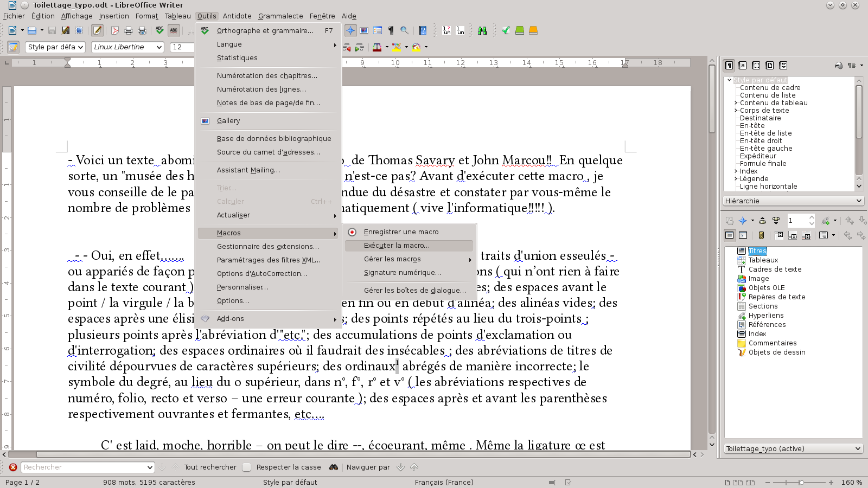
Task: Export directly as PDF icon
Action: [115, 31]
